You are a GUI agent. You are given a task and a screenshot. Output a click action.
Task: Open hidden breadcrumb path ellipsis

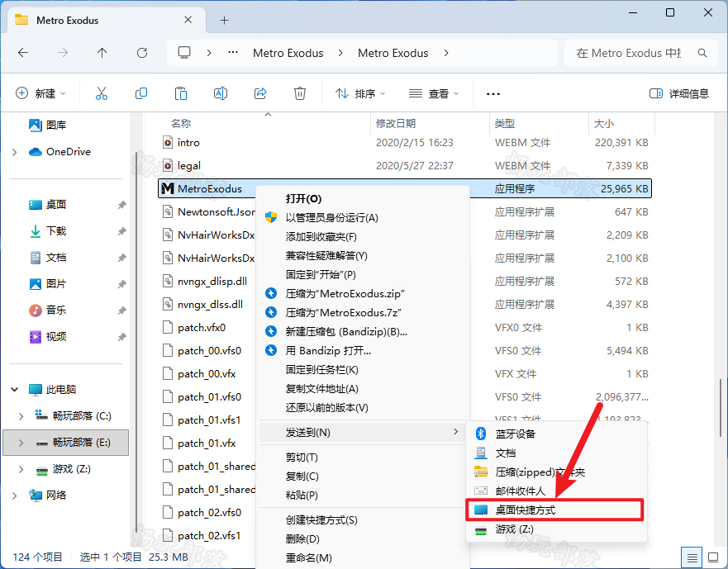pyautogui.click(x=233, y=53)
